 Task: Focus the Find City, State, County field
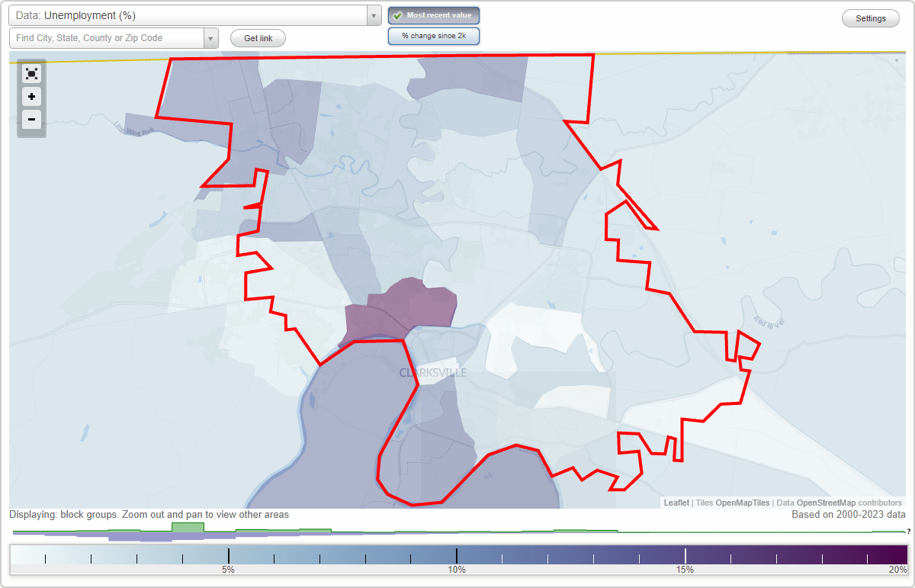[x=107, y=38]
